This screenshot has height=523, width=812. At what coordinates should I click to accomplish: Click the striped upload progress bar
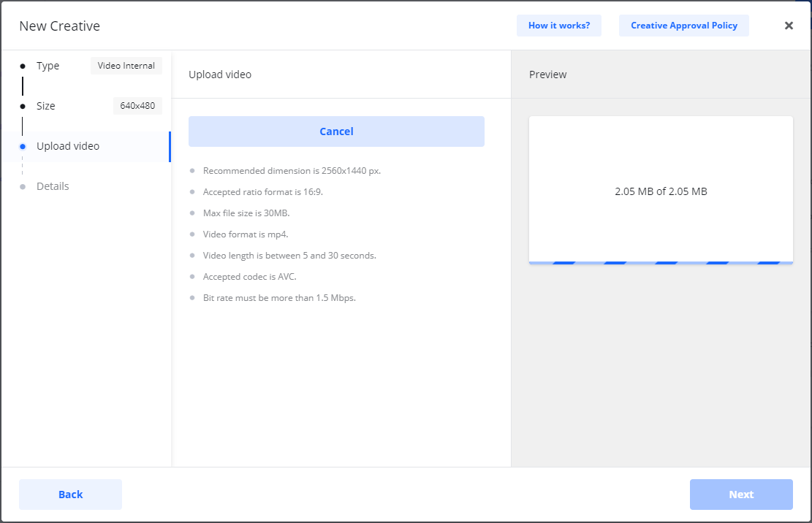pyautogui.click(x=660, y=262)
